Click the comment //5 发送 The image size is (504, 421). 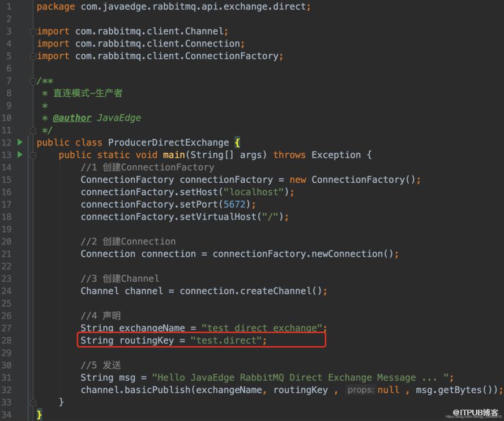101,365
